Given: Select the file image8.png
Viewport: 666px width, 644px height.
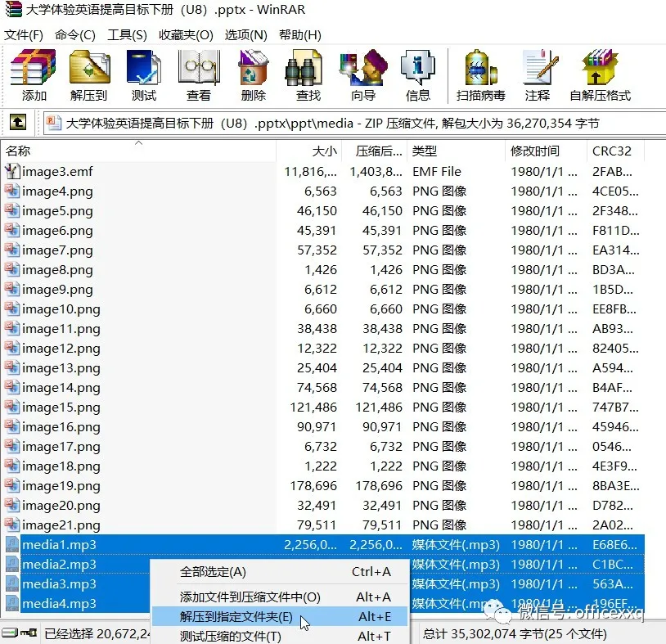Looking at the screenshot, I should (x=57, y=269).
